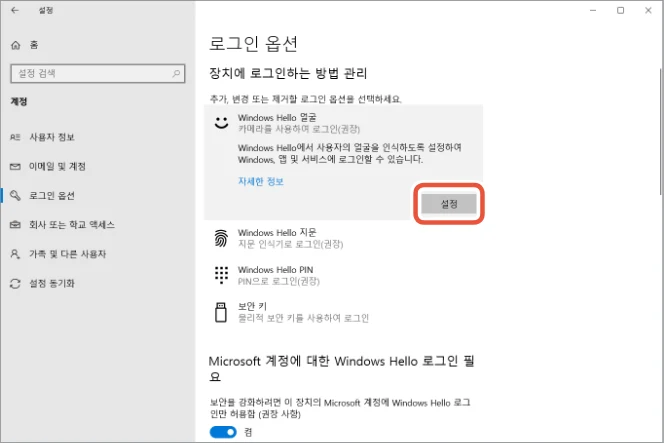Image resolution: width=664 pixels, height=443 pixels.
Task: Open 사용자 정보 page
Action: (52, 137)
